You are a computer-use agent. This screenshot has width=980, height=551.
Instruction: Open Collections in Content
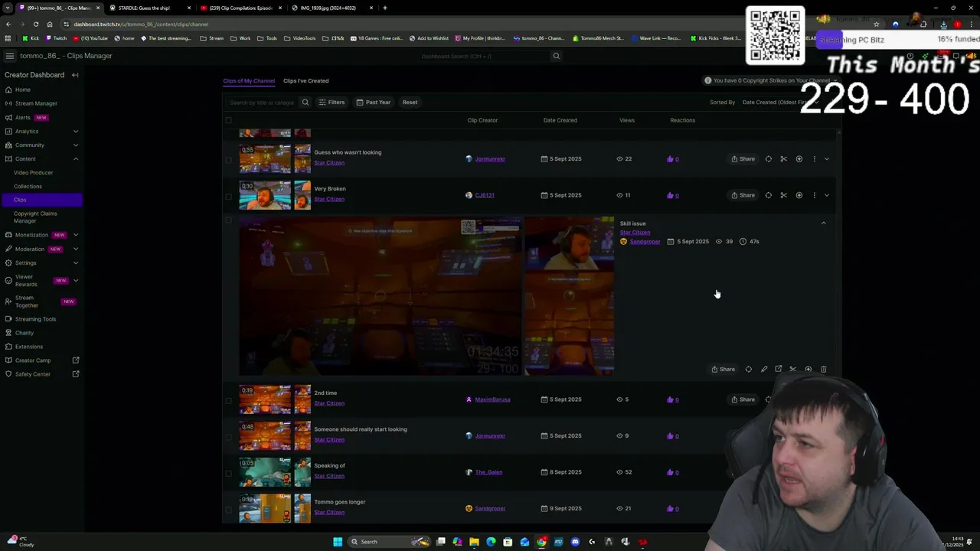click(28, 186)
